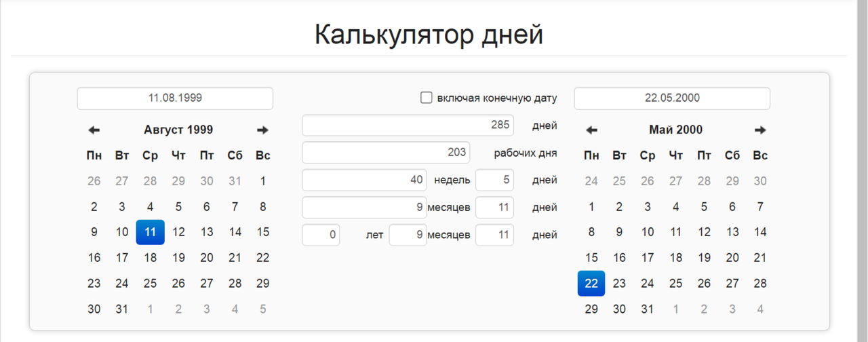Screen dimensions: 868x342
Task: Select 7 in May 2000 calendar
Action: (760, 207)
